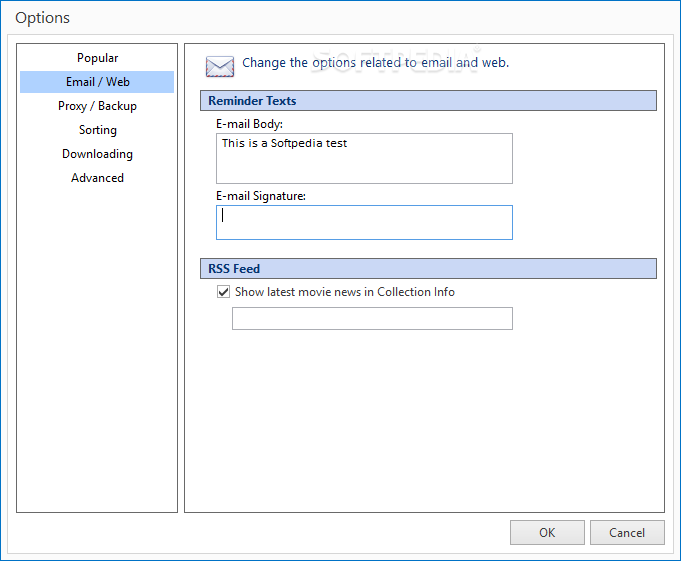
Task: Confirm settings with the OK button
Action: point(547,532)
